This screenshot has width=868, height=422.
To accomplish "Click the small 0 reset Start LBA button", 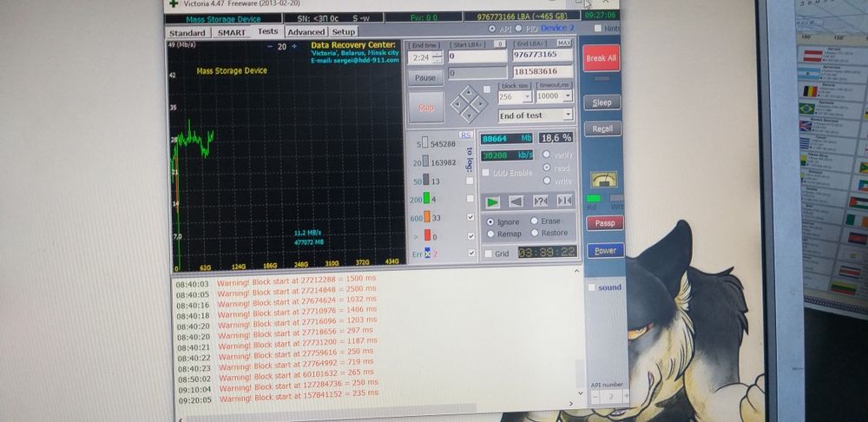I will point(500,43).
